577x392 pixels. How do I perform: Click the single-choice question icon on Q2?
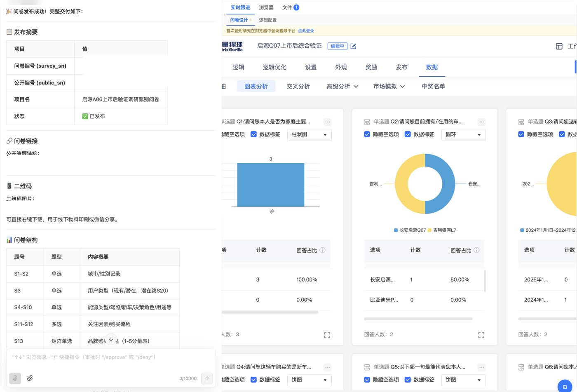(x=367, y=122)
